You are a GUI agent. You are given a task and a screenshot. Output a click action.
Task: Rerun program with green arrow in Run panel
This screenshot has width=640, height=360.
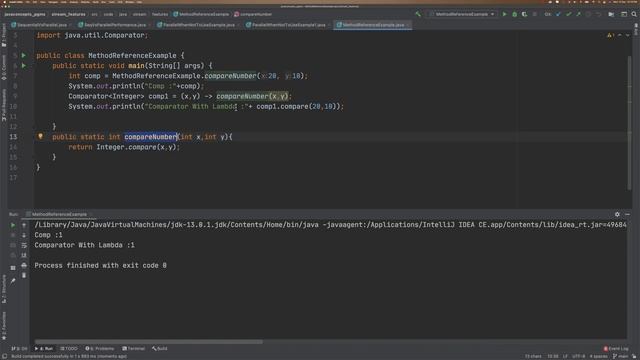click(x=13, y=225)
